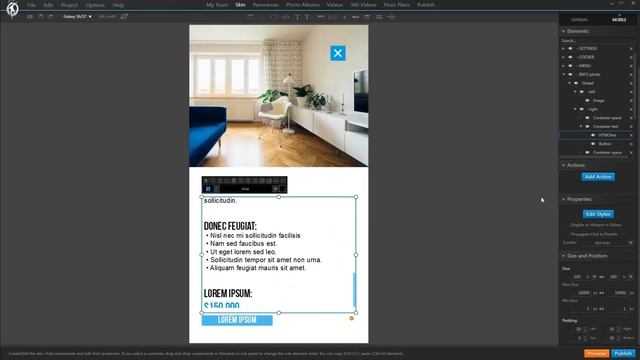The width and height of the screenshot is (640, 360).
Task: Collapse the Elements panel section
Action: tap(564, 31)
